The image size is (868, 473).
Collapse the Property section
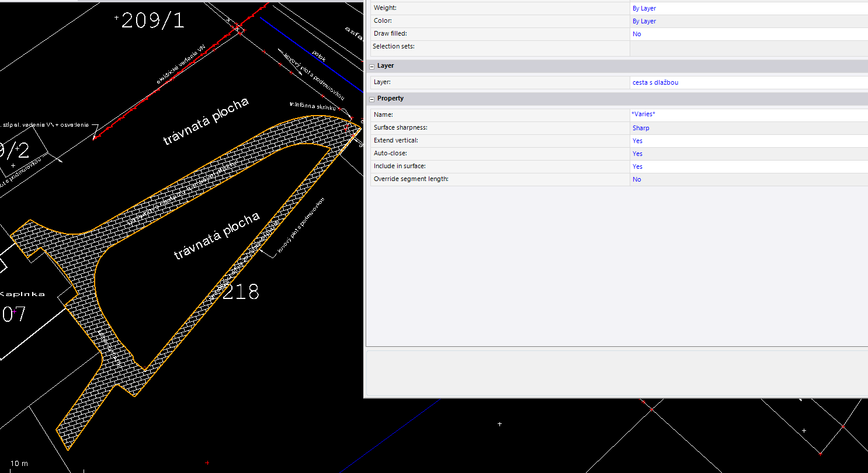coord(372,99)
